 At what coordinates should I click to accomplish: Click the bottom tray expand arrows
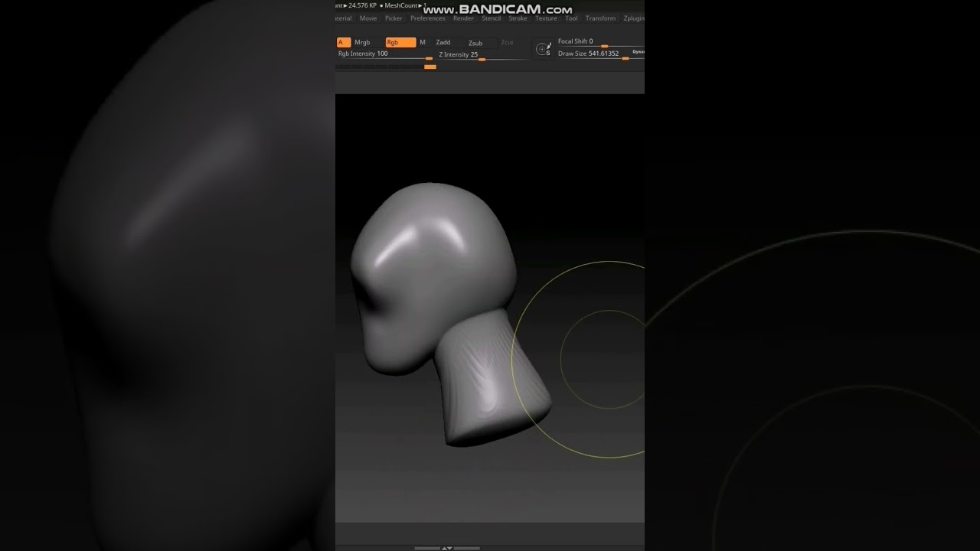click(x=447, y=548)
